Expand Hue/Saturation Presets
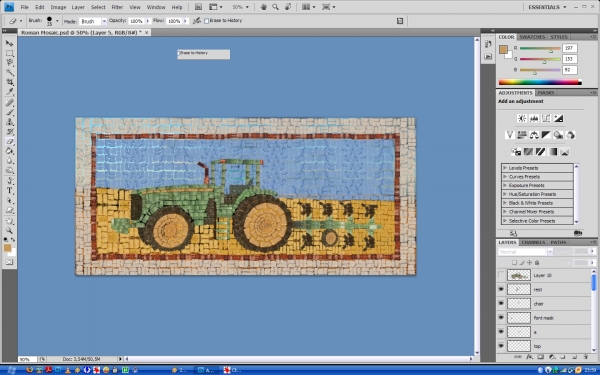This screenshot has width=600, height=375. pyautogui.click(x=505, y=194)
